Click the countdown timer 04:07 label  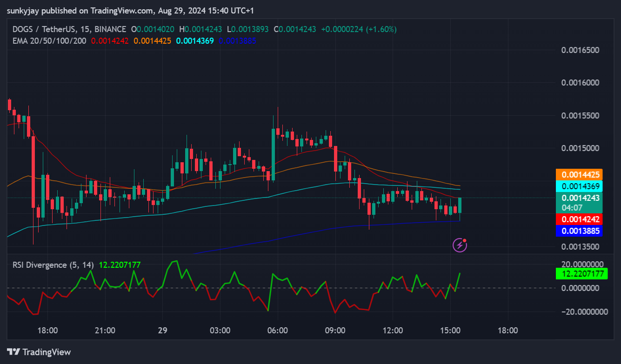coord(572,208)
